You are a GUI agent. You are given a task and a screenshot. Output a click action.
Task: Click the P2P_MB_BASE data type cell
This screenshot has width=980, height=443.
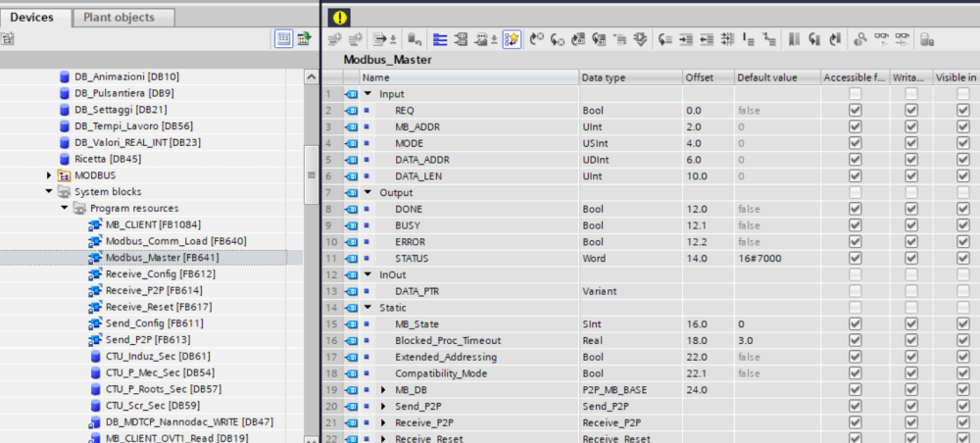[x=630, y=390]
